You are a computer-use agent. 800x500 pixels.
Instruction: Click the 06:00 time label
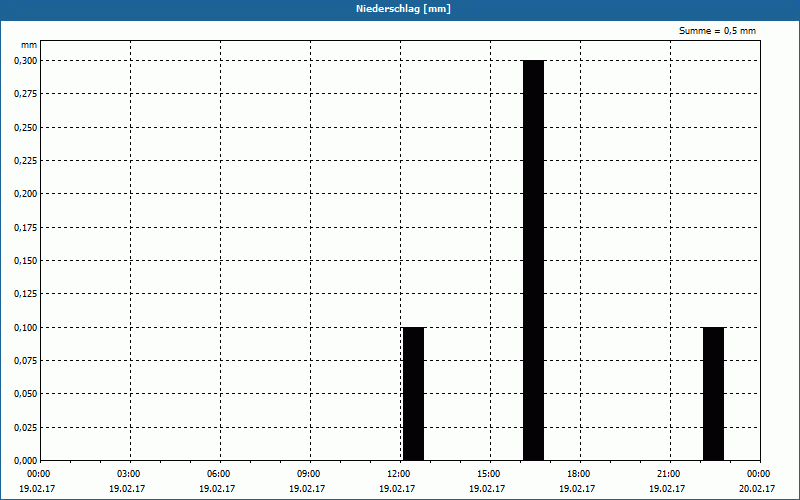tap(218, 474)
